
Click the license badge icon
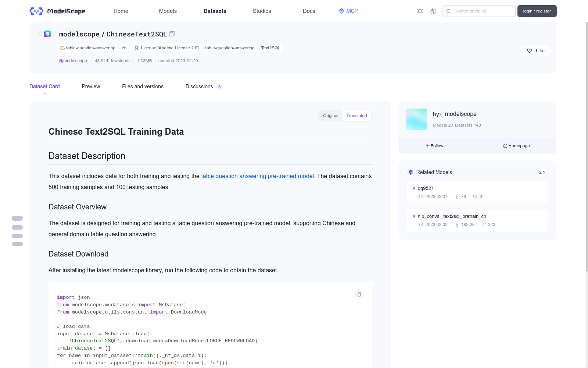point(137,48)
